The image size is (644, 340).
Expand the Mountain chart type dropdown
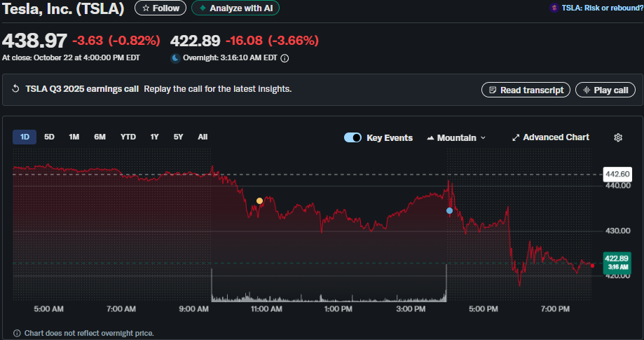tap(456, 137)
